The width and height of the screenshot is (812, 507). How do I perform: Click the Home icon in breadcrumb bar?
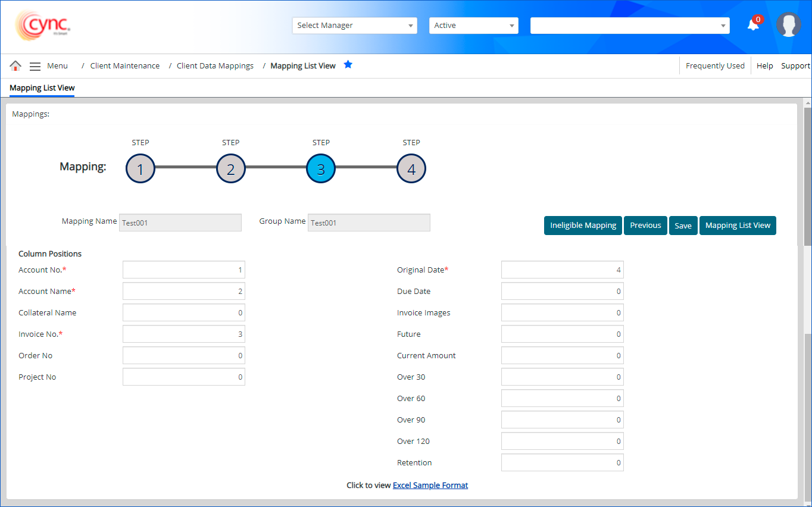point(15,66)
